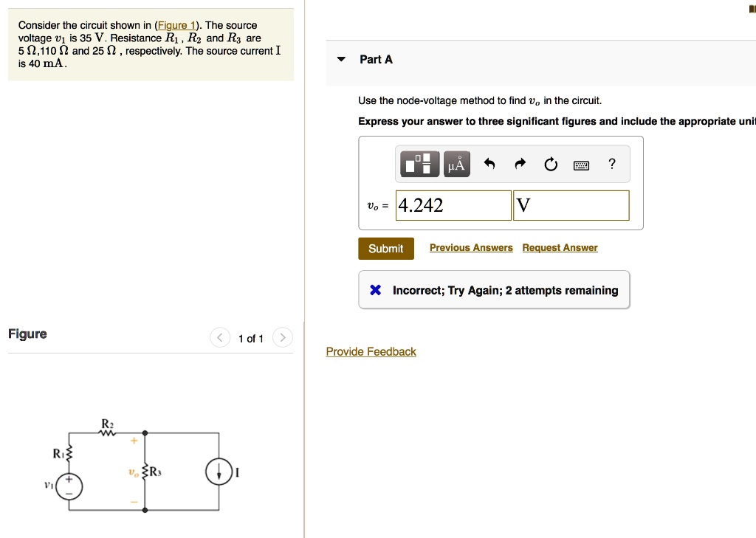Select the units box containing V
The height and width of the screenshot is (538, 756).
[x=571, y=205]
